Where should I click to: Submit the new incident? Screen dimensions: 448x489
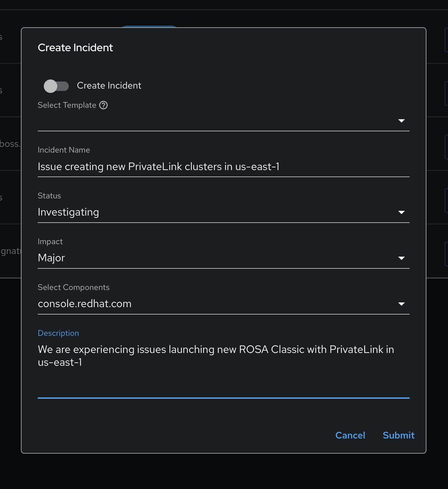coord(398,435)
